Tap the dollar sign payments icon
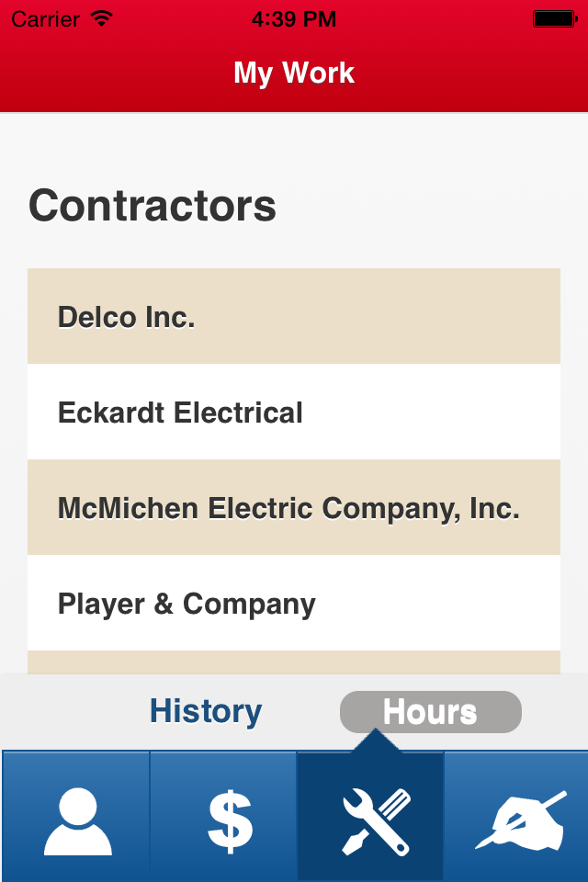Screen dimensions: 588x882 (231, 821)
